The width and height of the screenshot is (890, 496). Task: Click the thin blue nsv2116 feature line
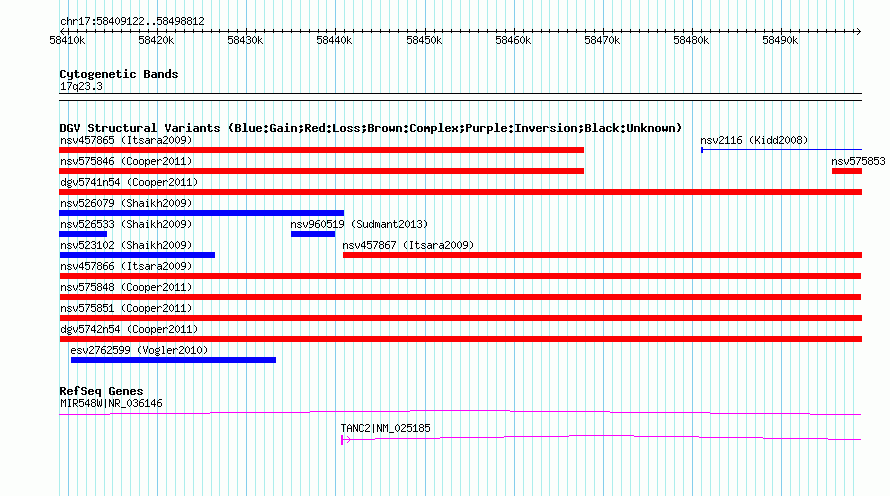pyautogui.click(x=782, y=150)
